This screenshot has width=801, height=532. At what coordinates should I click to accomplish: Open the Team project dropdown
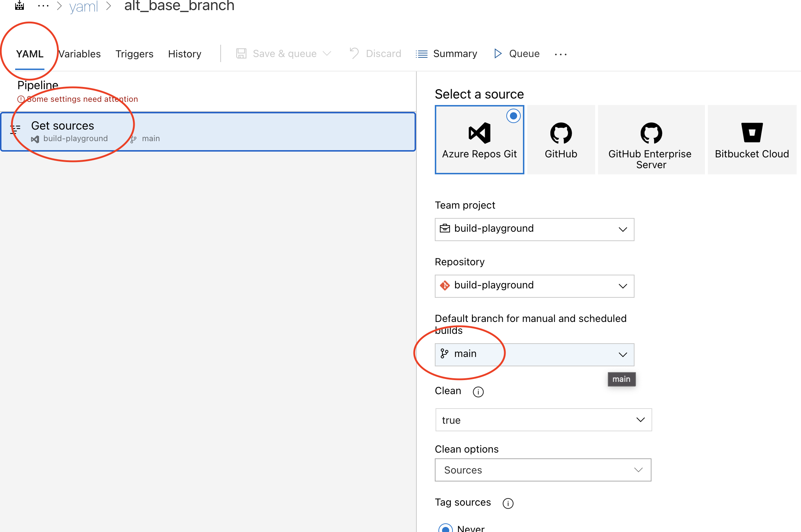[534, 229]
